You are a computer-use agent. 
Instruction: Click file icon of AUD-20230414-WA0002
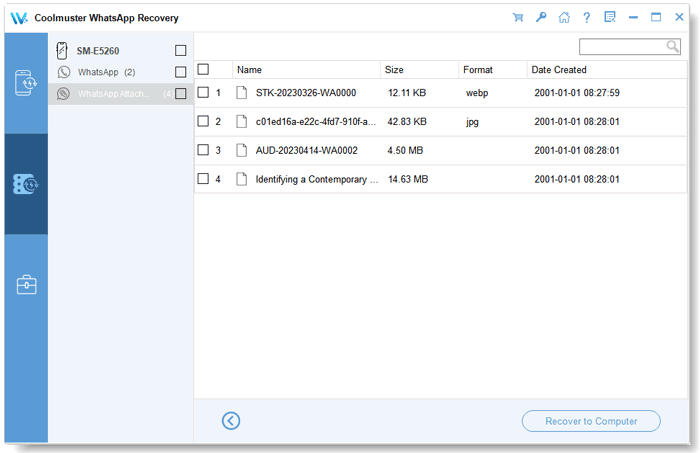click(242, 150)
